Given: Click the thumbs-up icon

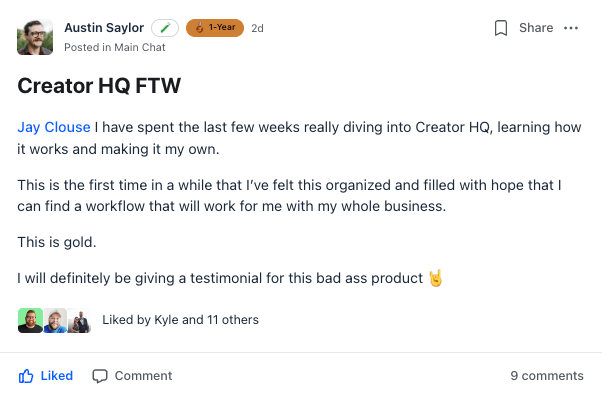Looking at the screenshot, I should click(x=26, y=376).
